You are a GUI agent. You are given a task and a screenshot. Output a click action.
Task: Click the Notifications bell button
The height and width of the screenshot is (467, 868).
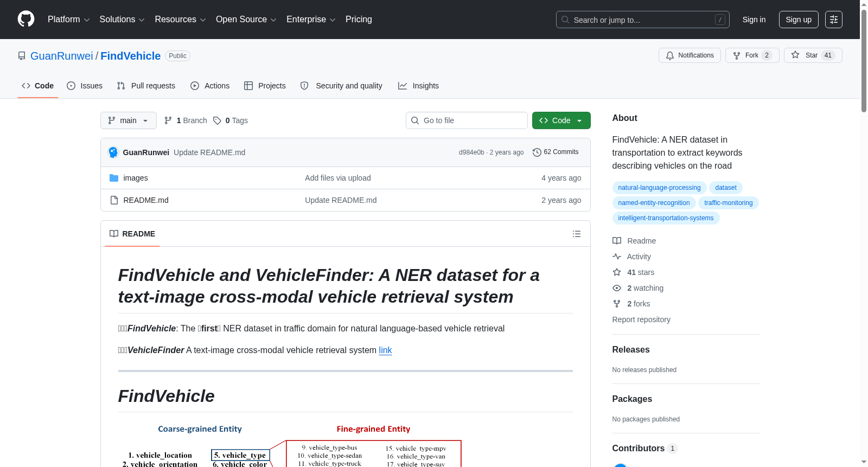click(x=690, y=55)
